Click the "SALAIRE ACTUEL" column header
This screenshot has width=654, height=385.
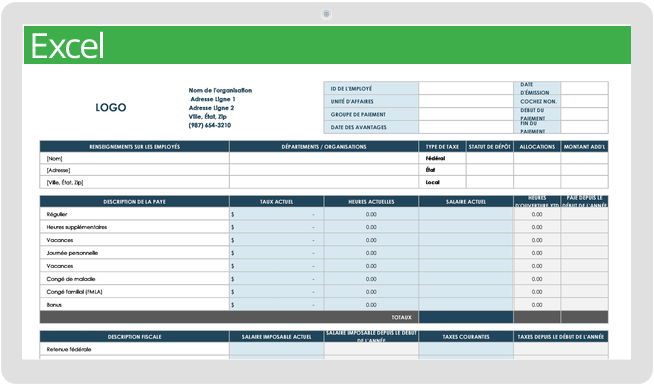coord(466,202)
